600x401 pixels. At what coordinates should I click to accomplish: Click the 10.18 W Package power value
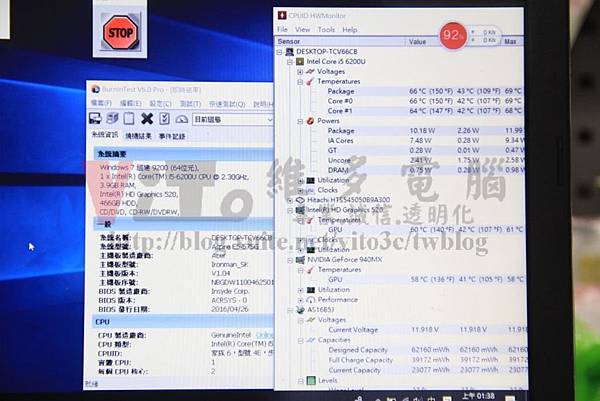(422, 131)
